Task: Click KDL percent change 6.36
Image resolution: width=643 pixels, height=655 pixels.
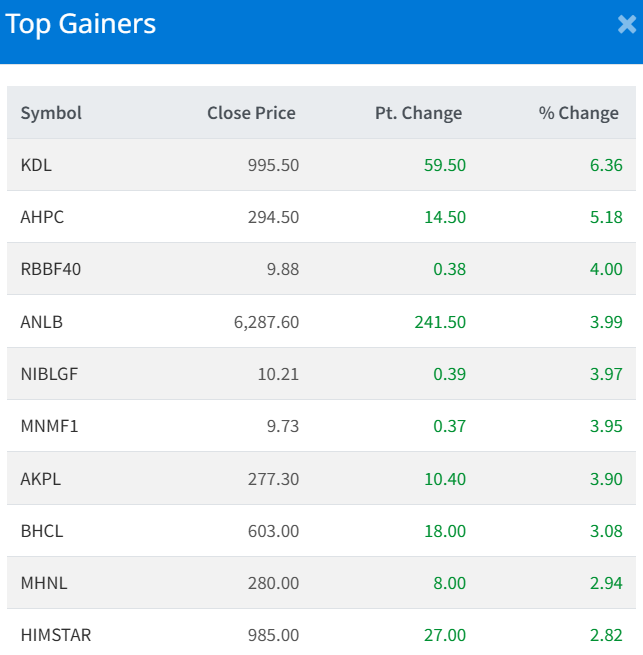Action: [606, 165]
